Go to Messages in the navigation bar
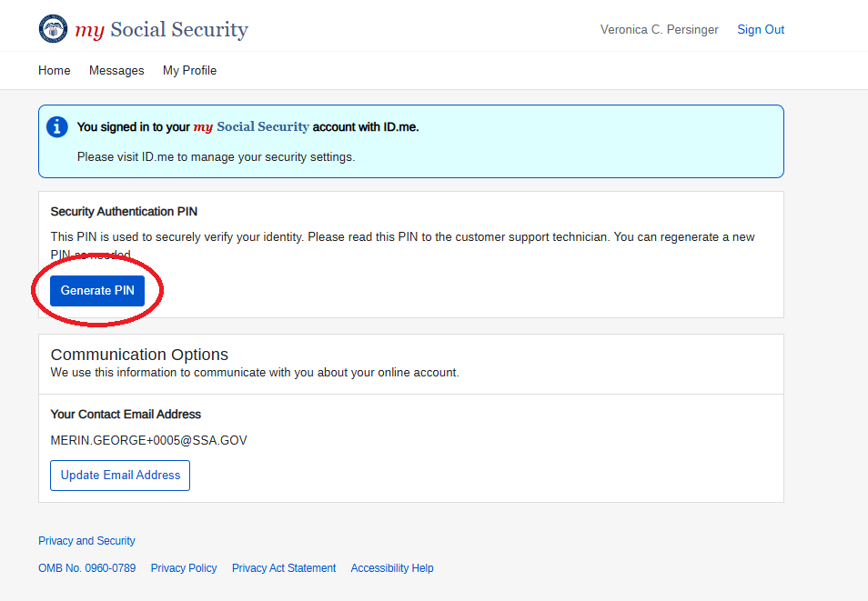Image resolution: width=868 pixels, height=601 pixels. point(116,71)
